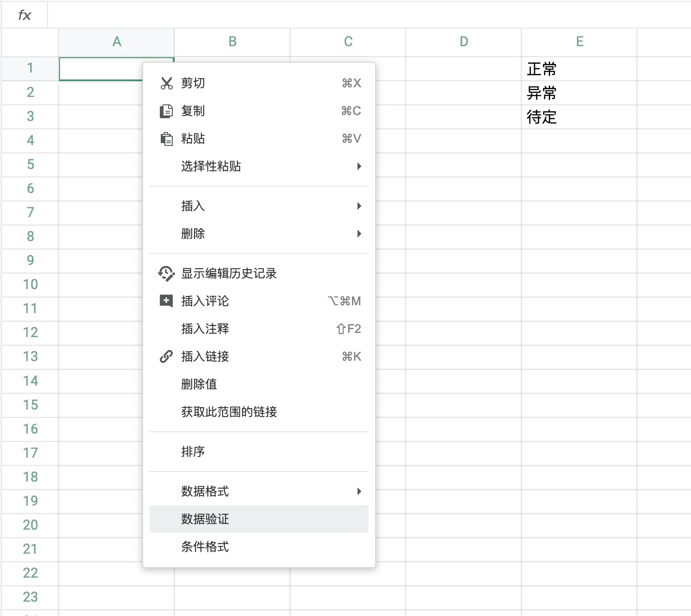This screenshot has height=616, width=691.
Task: Expand the 选择性粘贴 submenu arrow
Action: [x=359, y=166]
